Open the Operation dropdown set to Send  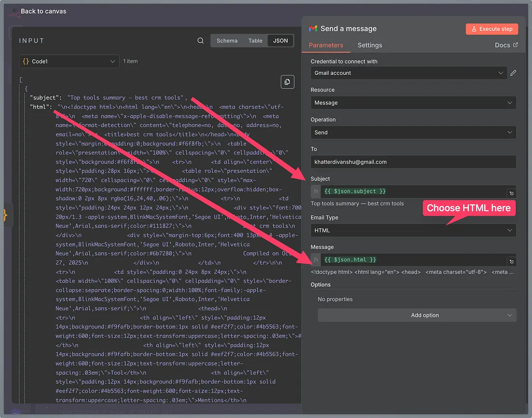pyautogui.click(x=413, y=133)
